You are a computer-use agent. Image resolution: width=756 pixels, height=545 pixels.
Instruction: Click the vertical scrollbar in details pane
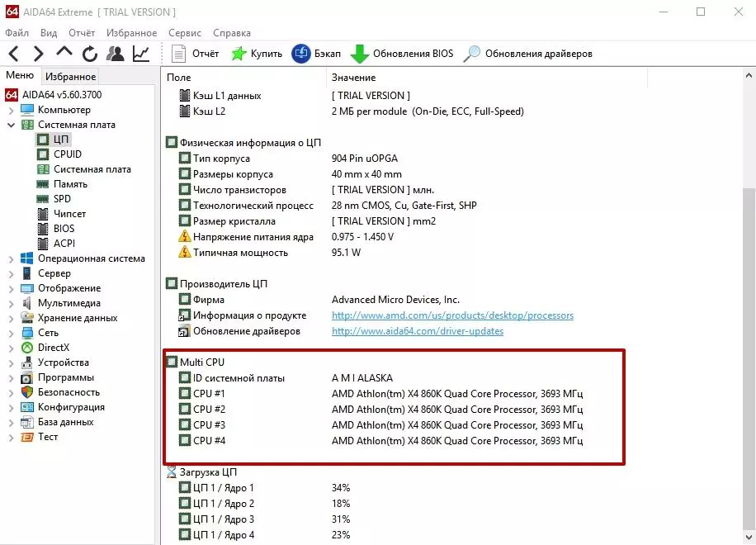749,330
